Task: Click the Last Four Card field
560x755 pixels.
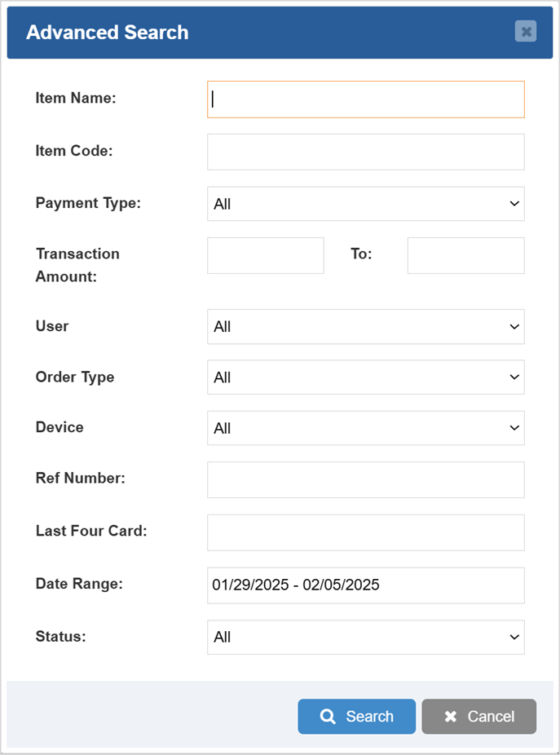Action: pyautogui.click(x=365, y=532)
